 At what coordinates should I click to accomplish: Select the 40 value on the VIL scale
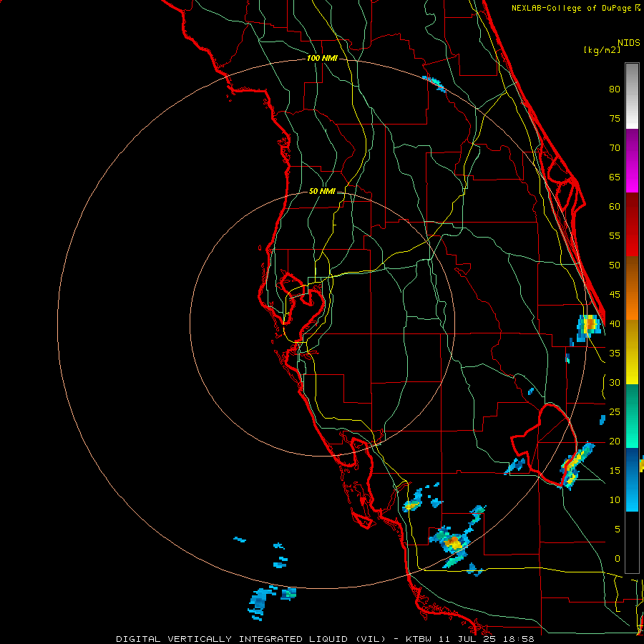tap(615, 324)
